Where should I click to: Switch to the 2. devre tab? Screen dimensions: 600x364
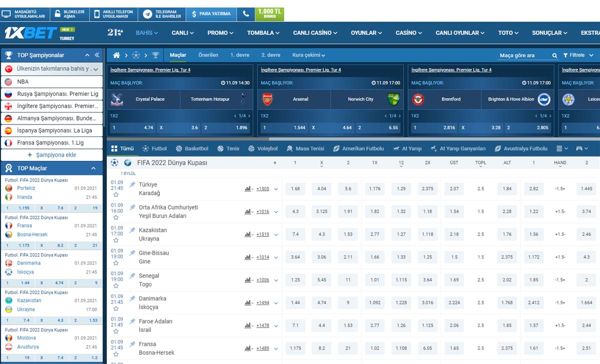(270, 55)
